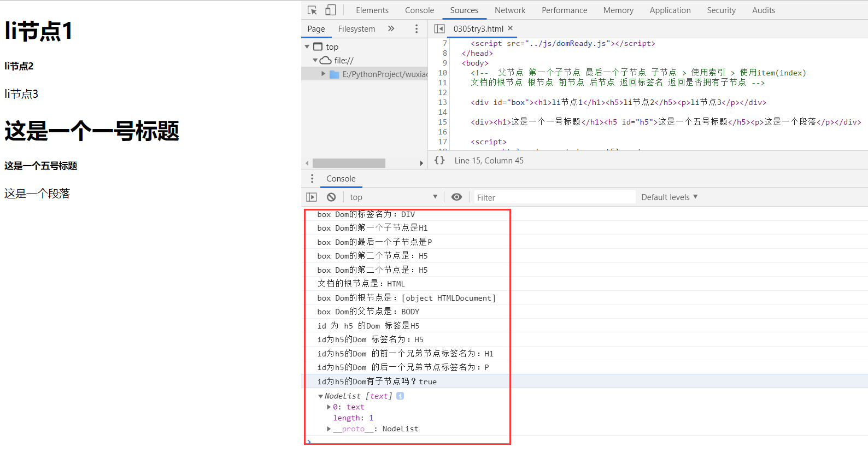Viewport: 868px width, 457px height.
Task: Select the Page navigator tab
Action: (x=316, y=29)
